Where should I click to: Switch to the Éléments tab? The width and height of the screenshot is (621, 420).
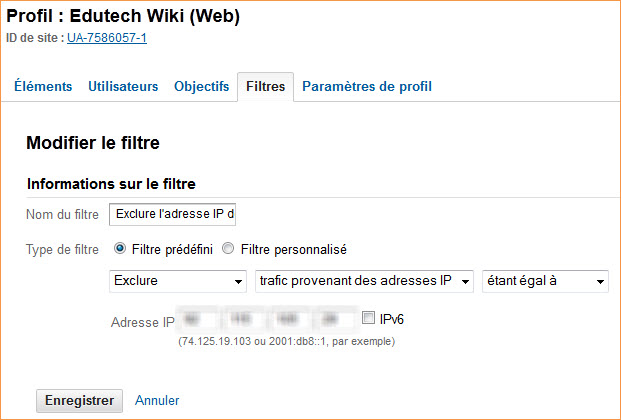(43, 86)
